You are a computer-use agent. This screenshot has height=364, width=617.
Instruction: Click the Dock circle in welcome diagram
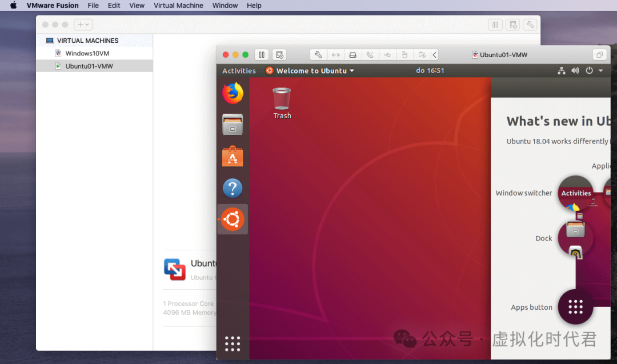tap(576, 238)
